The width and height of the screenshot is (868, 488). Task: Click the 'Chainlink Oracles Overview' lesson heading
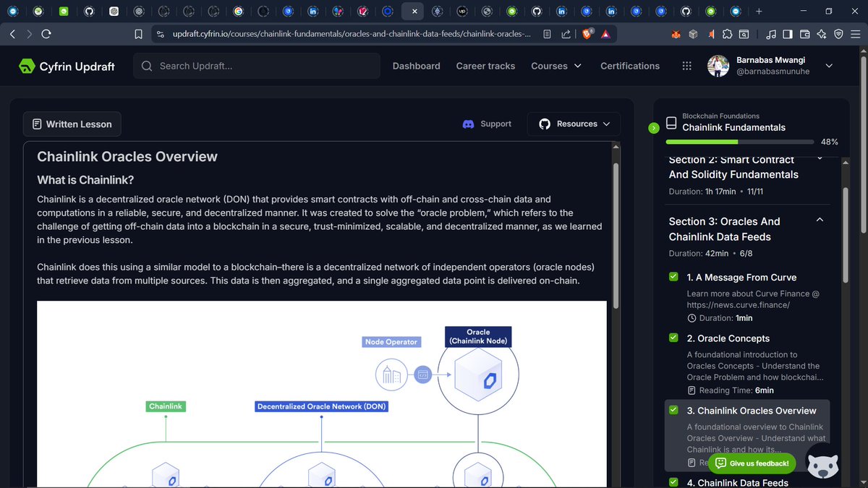pyautogui.click(x=127, y=157)
